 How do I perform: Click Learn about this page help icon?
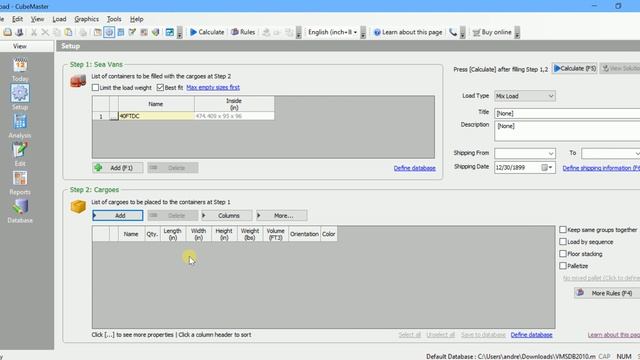(x=377, y=32)
